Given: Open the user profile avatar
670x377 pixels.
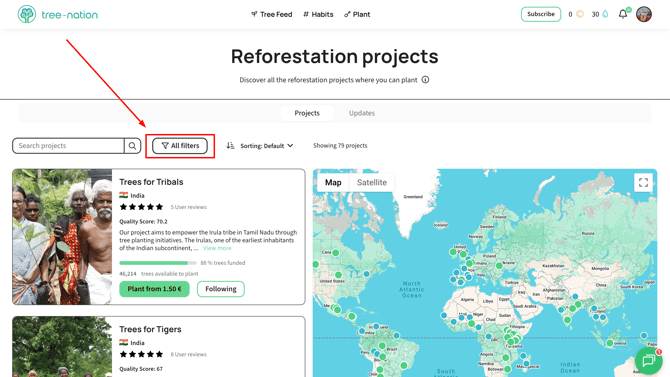Looking at the screenshot, I should point(644,14).
